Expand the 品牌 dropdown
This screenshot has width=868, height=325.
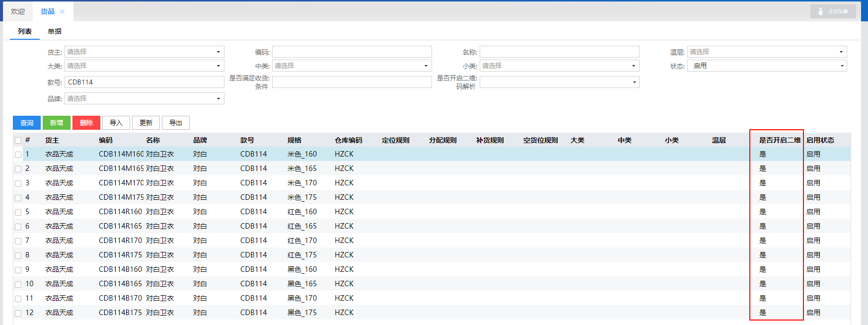pyautogui.click(x=144, y=98)
